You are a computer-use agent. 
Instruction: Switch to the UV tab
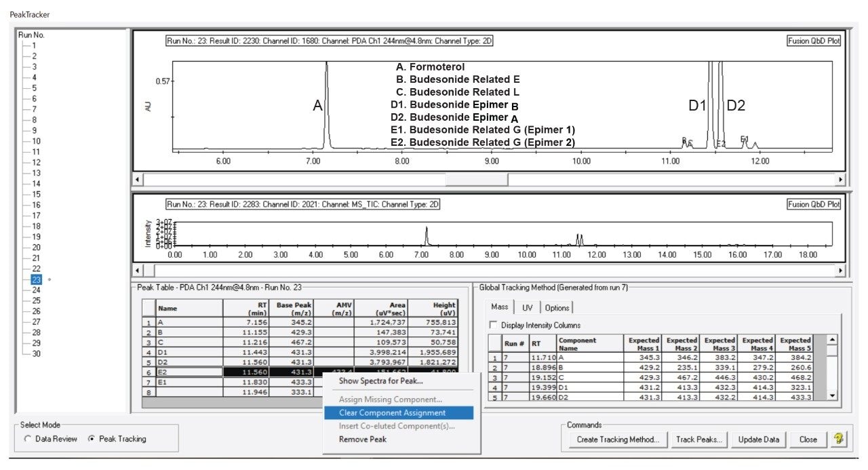pos(527,308)
